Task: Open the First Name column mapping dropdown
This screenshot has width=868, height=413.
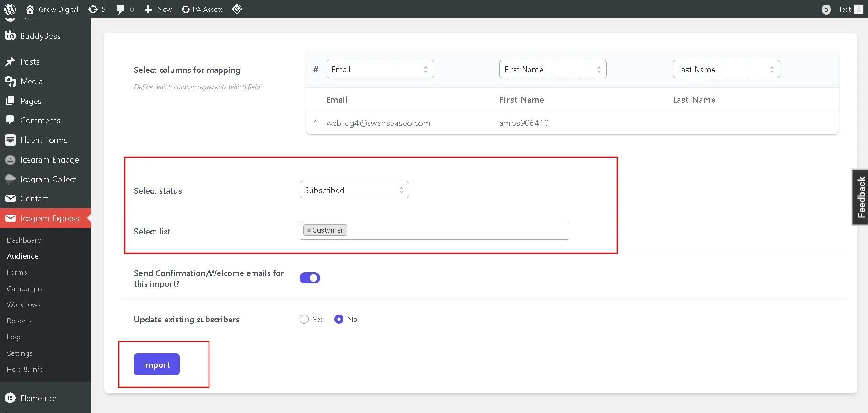Action: point(553,69)
